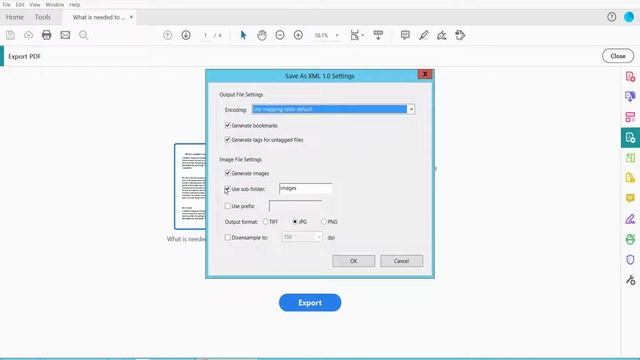
Task: Open the Window menu
Action: 55,4
